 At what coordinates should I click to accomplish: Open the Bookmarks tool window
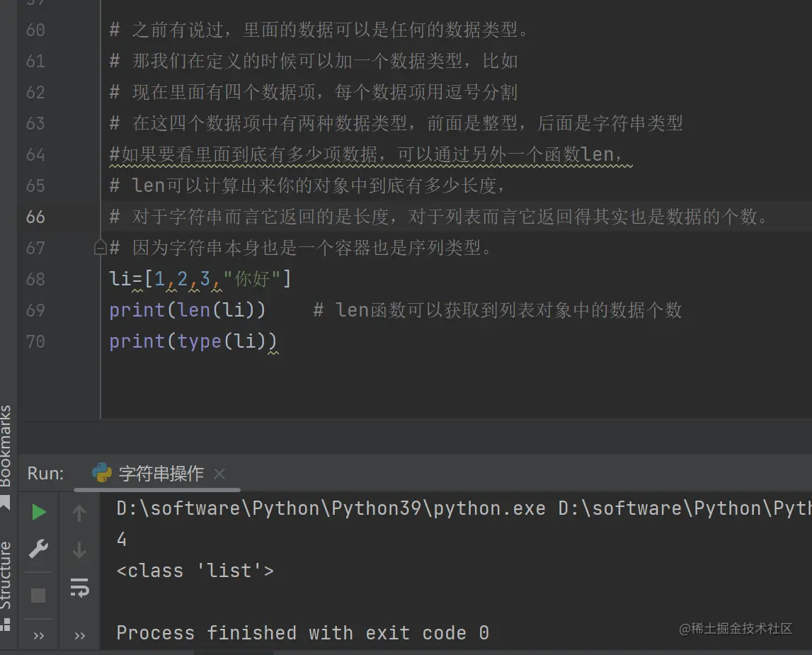click(6, 446)
